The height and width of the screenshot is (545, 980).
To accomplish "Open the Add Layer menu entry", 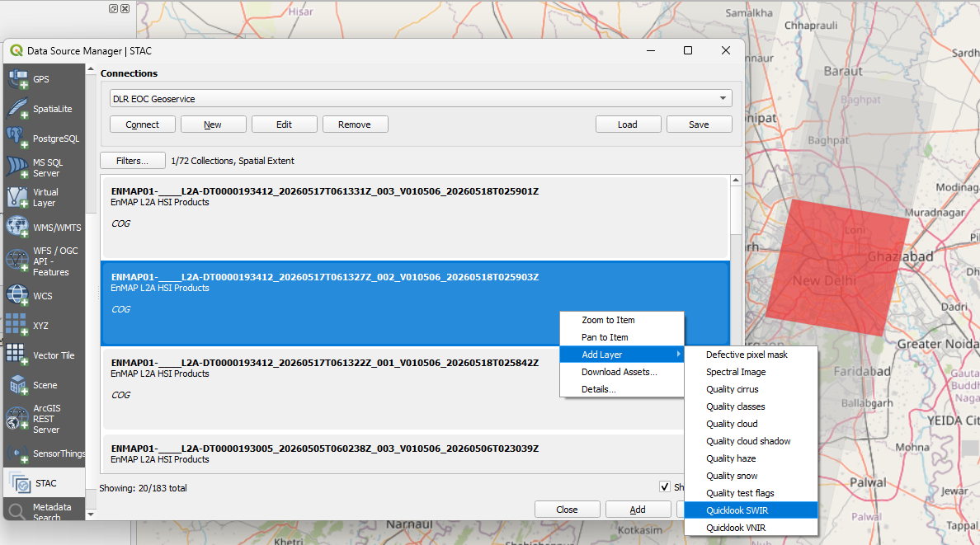I will [622, 355].
